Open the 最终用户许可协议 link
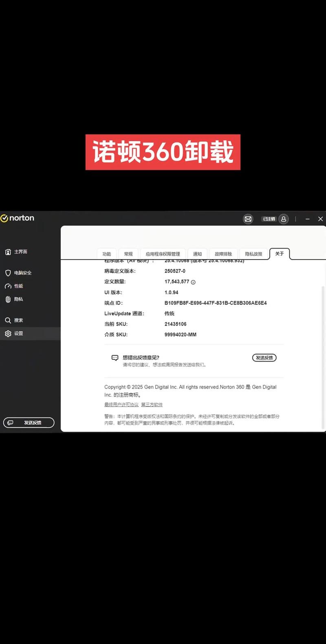Screen dimensions: 326x644 click(x=121, y=405)
